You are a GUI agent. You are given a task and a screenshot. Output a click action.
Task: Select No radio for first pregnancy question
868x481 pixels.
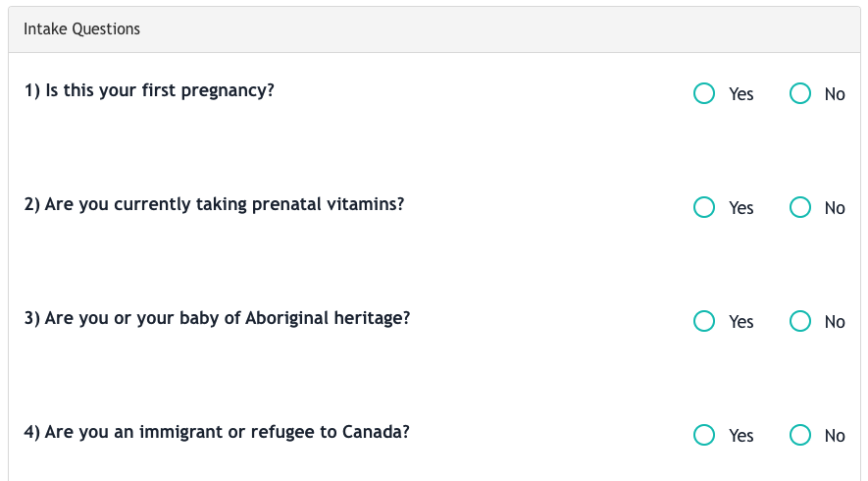(x=800, y=93)
